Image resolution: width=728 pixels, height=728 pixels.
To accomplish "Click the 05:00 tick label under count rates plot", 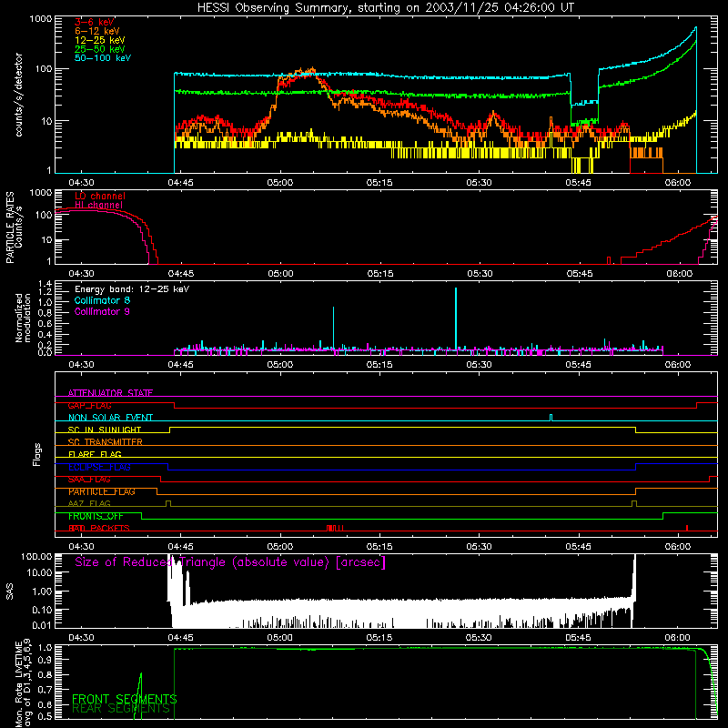I will point(280,183).
